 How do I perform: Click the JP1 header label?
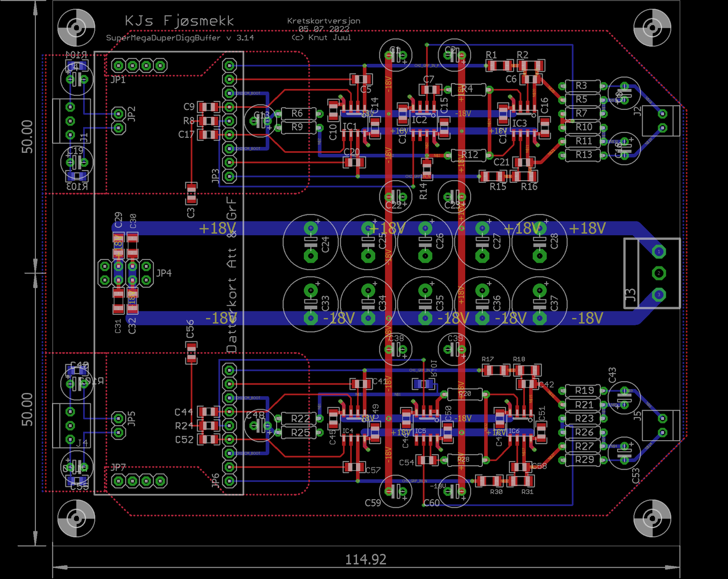(x=118, y=80)
